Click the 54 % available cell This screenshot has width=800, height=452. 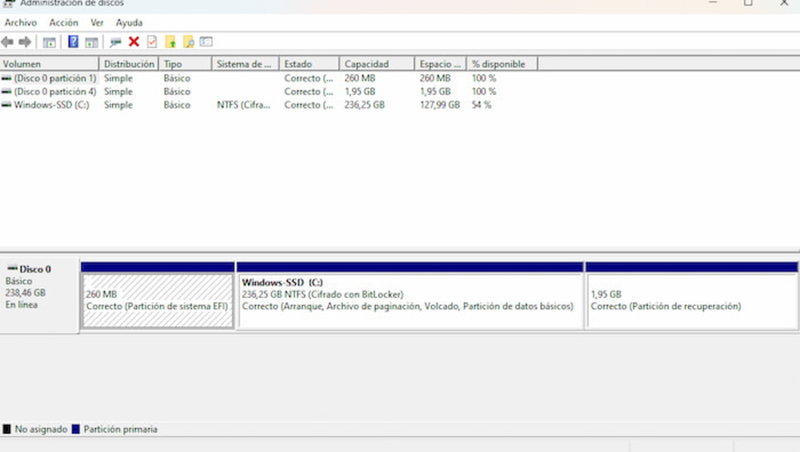click(482, 105)
